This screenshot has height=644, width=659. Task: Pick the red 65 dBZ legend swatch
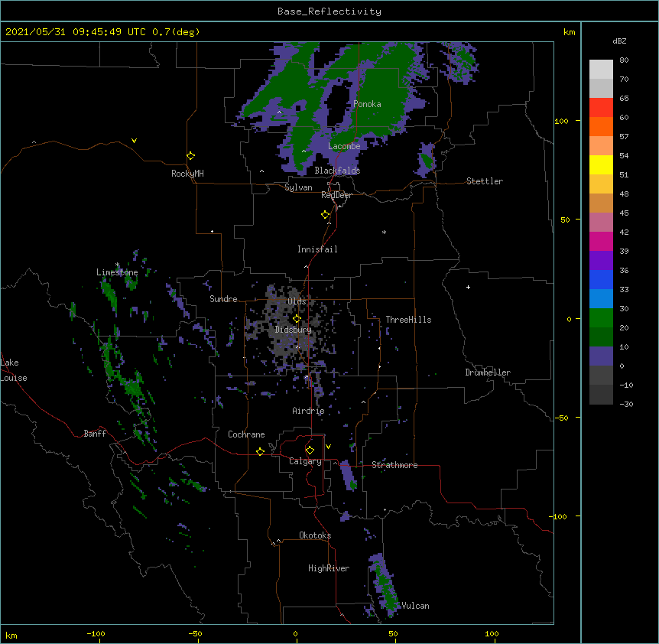coord(601,107)
